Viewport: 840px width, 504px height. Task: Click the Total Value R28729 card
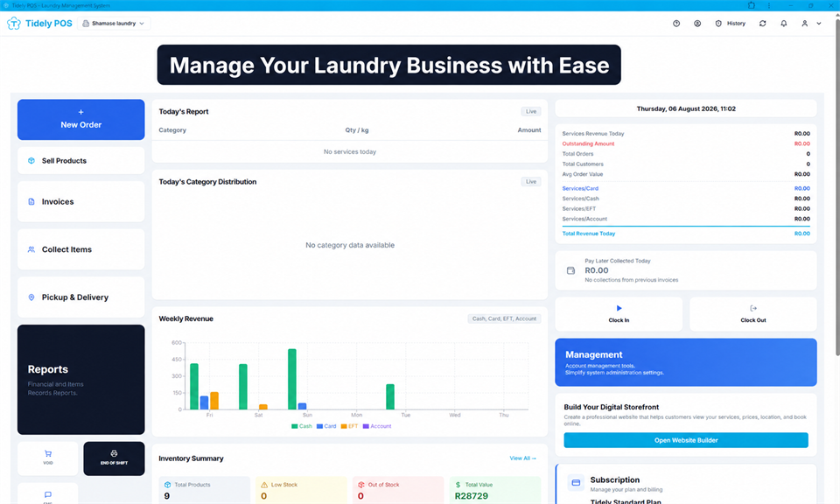(x=495, y=490)
